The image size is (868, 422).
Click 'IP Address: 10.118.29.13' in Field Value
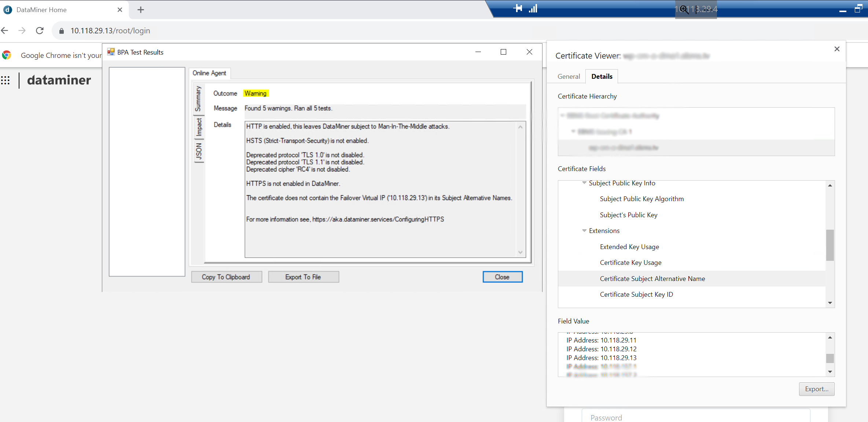[x=601, y=358]
